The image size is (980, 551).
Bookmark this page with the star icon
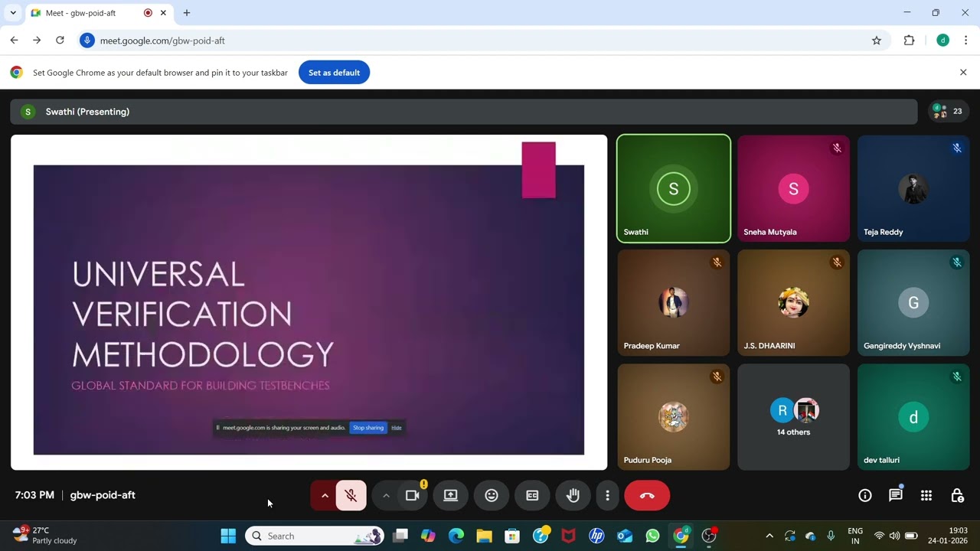(877, 41)
